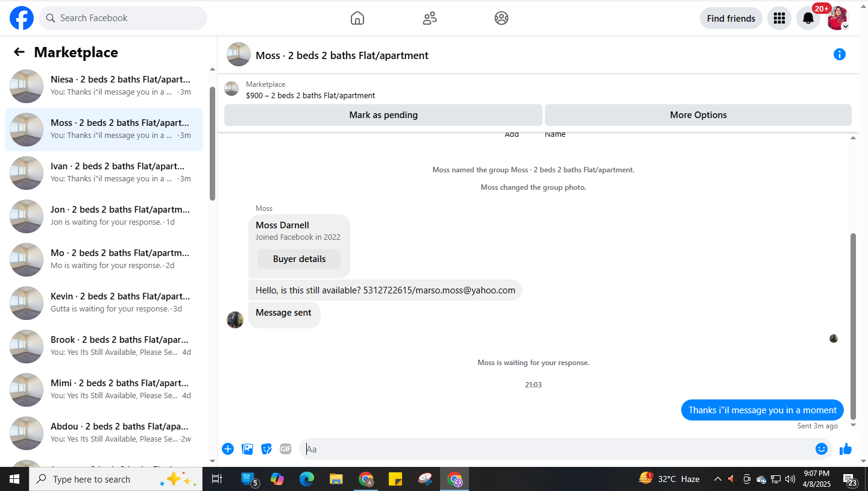This screenshot has width=868, height=491.
Task: Click Moss avatar beside Message sent
Action: point(235,320)
